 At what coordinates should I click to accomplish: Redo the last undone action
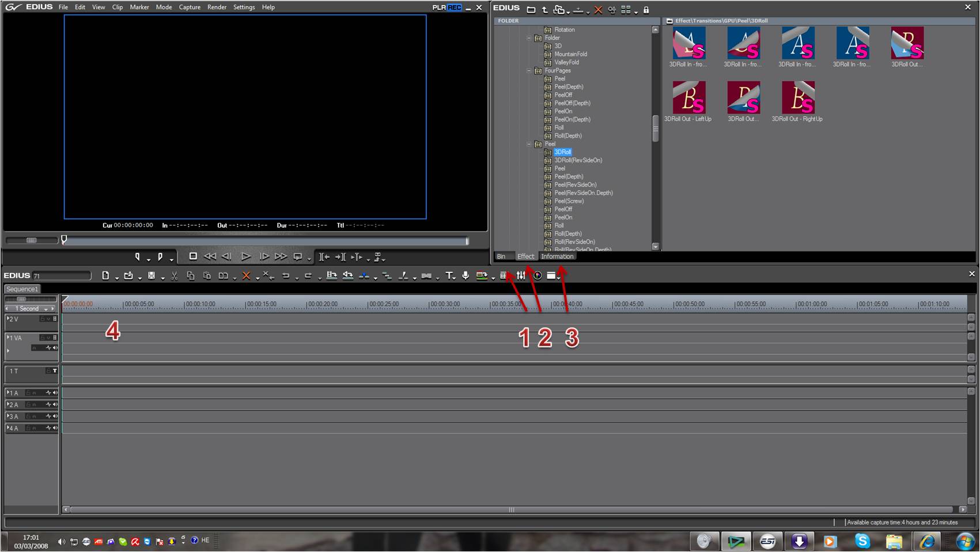point(308,276)
